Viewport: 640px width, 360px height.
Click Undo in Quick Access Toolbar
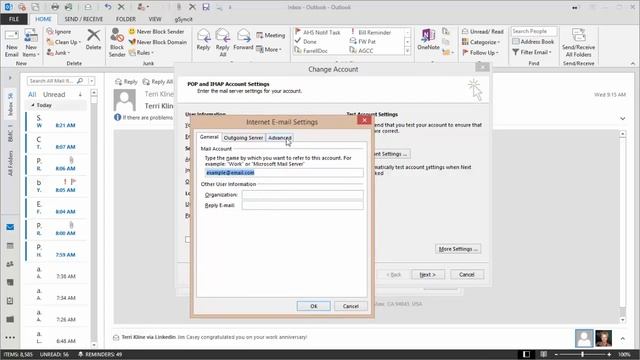108,7
